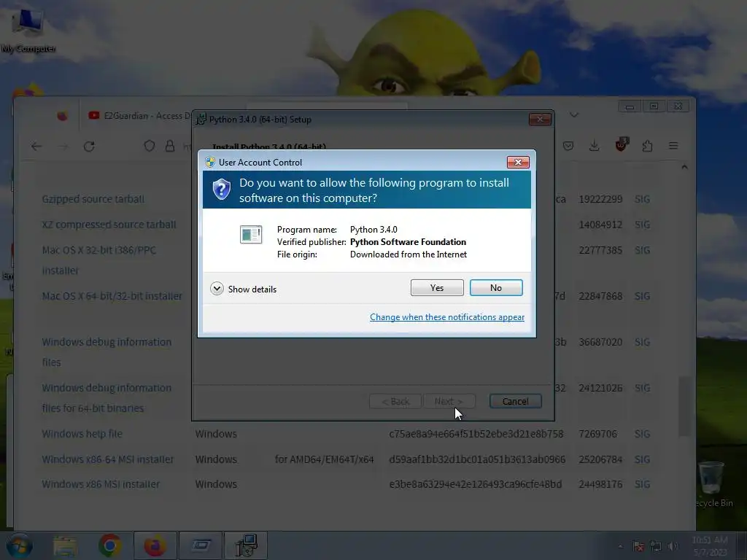Select the E2Guardian Access Denied browser tab
This screenshot has height=560, width=747.
(x=138, y=116)
